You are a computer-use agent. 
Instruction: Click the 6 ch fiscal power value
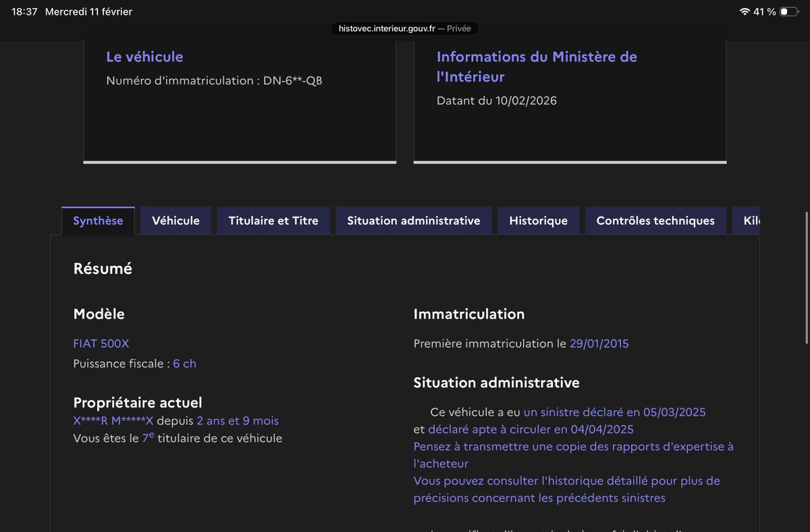point(184,363)
